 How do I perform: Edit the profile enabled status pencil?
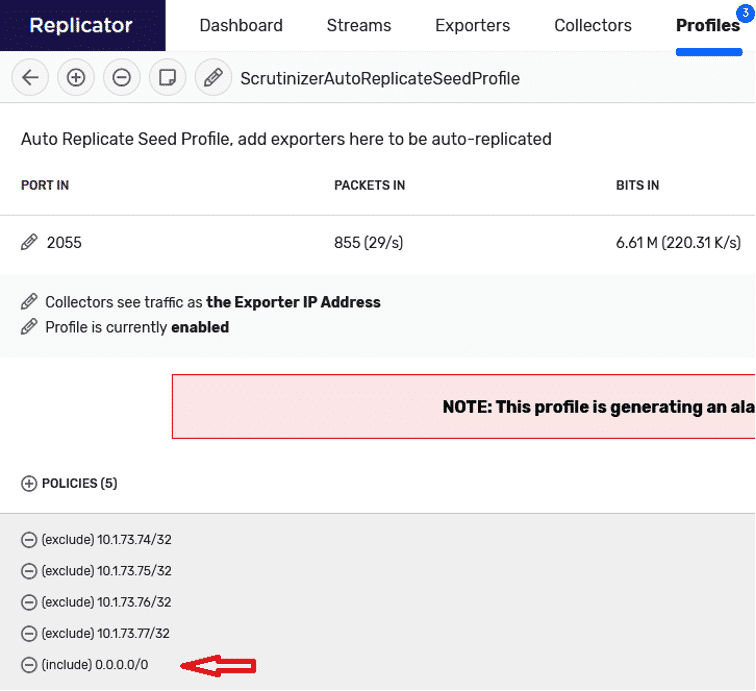click(x=29, y=327)
